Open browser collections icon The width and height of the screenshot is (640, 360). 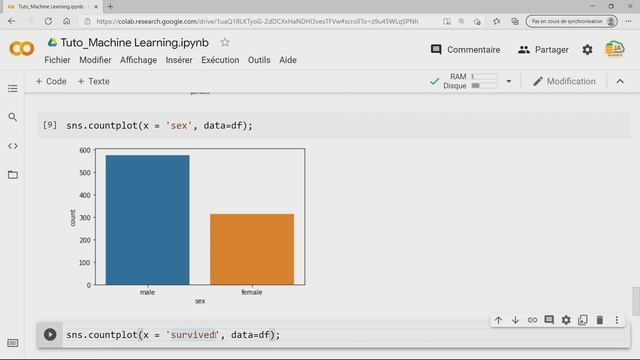515,21
